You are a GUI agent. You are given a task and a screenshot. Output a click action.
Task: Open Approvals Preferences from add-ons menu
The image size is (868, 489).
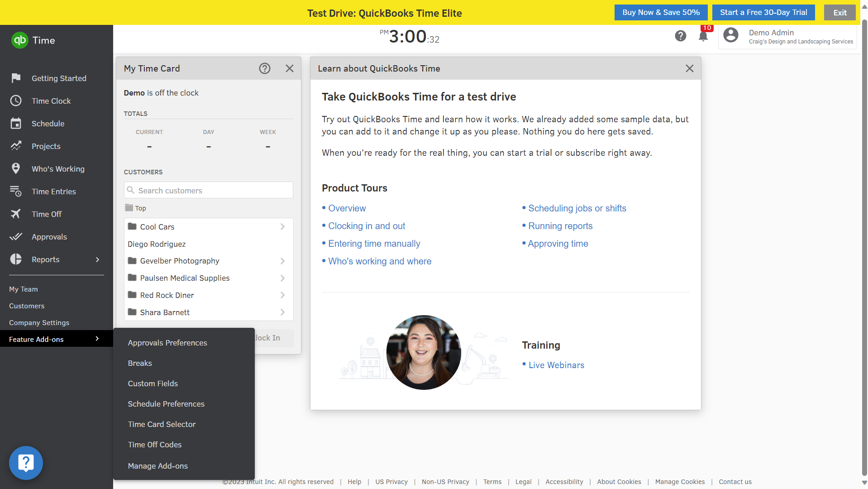coord(167,343)
